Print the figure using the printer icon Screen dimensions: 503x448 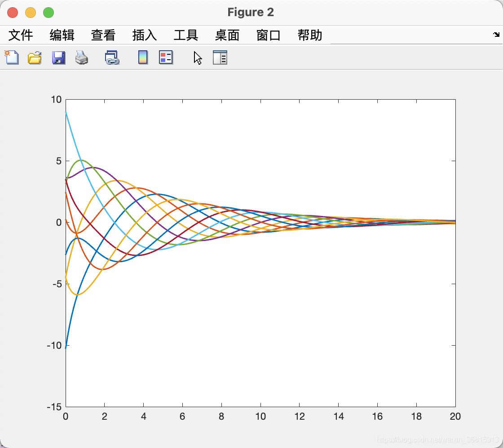(x=82, y=57)
